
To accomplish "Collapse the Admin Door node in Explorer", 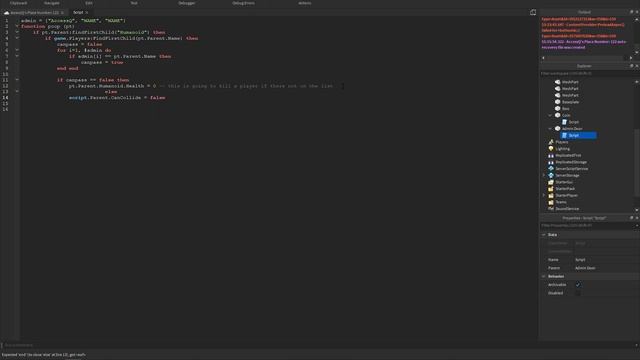I will tap(550, 129).
